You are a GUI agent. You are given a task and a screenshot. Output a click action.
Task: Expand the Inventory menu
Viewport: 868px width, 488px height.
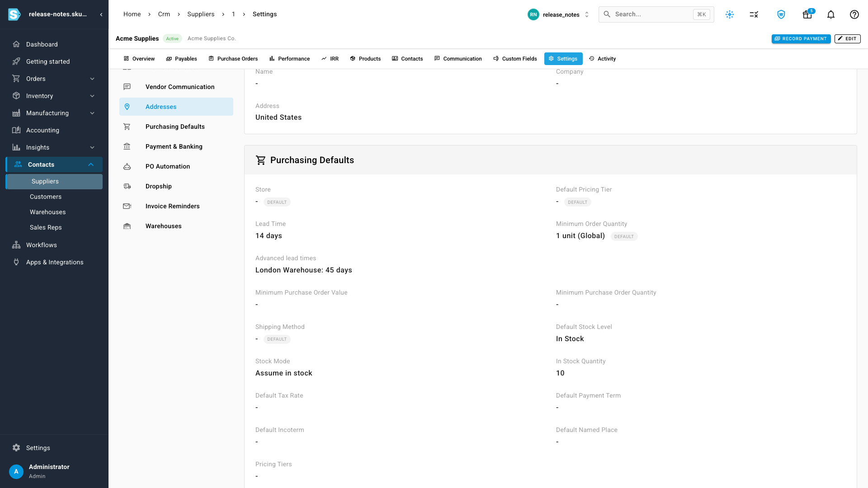54,96
